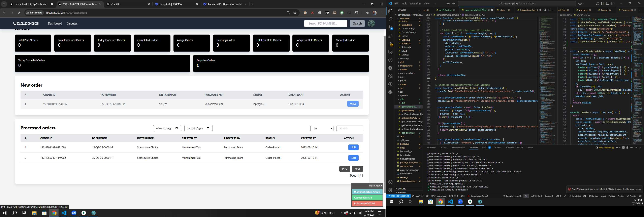Click Chrome bookmark star icon

point(295,13)
